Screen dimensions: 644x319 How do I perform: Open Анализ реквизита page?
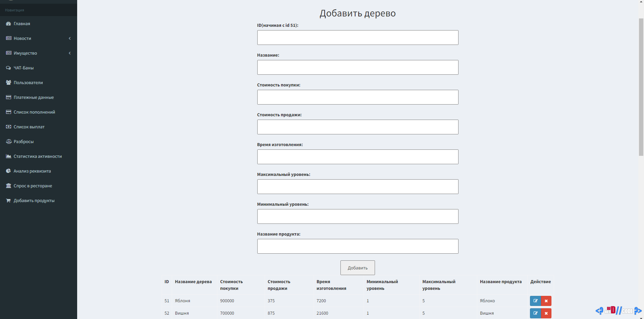[39, 171]
